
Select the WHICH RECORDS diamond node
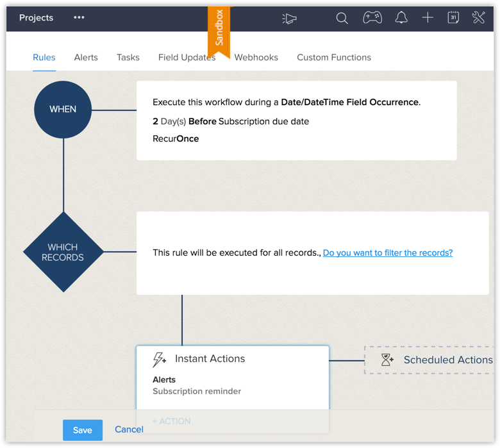pos(63,252)
